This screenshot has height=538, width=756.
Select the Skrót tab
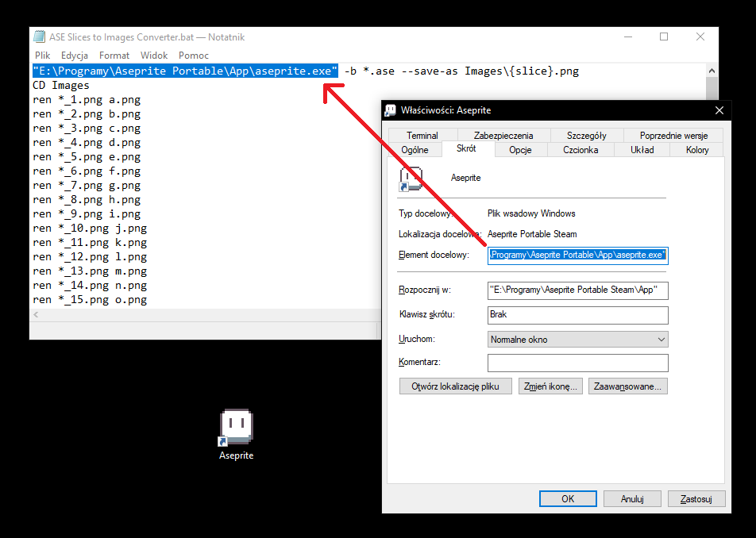(466, 148)
